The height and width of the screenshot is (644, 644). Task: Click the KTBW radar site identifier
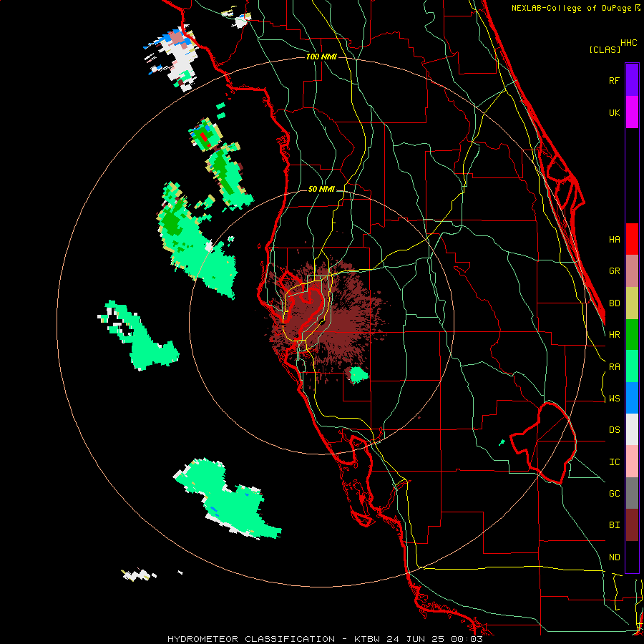coord(367,639)
